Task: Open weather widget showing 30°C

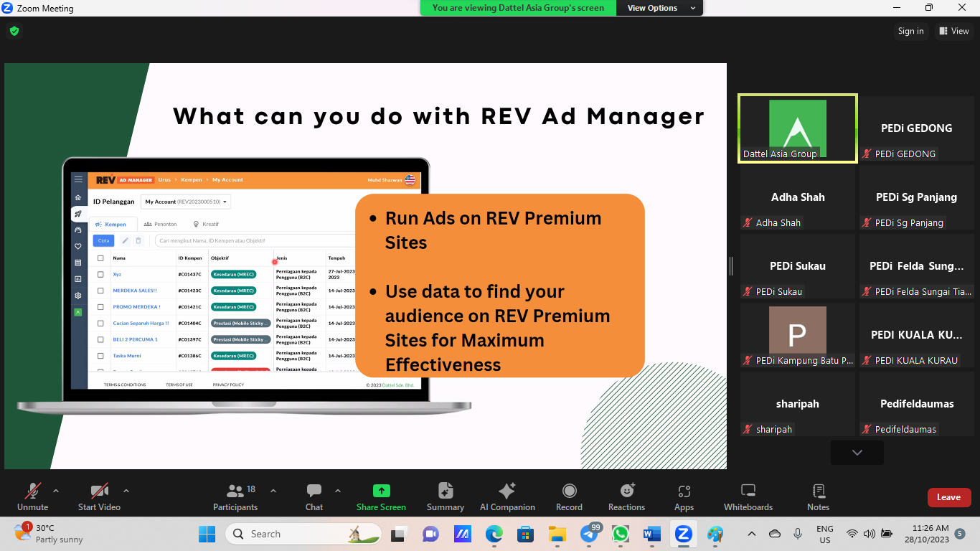Action: pyautogui.click(x=49, y=534)
